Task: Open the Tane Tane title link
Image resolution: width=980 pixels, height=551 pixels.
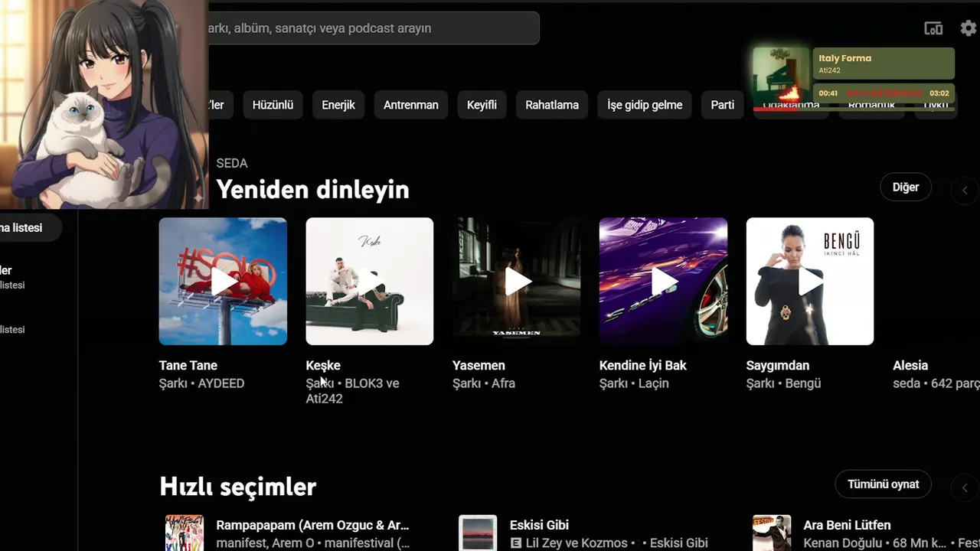Action: 188,366
